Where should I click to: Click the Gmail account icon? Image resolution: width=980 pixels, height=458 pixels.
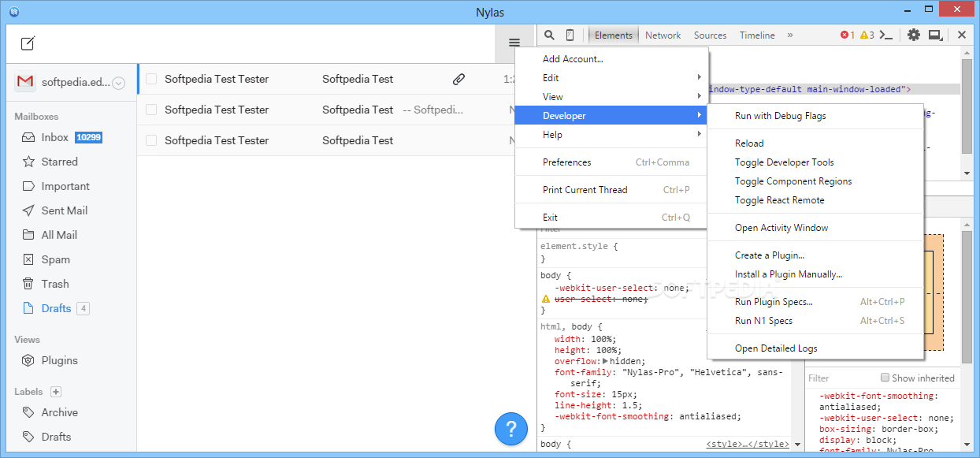[25, 82]
